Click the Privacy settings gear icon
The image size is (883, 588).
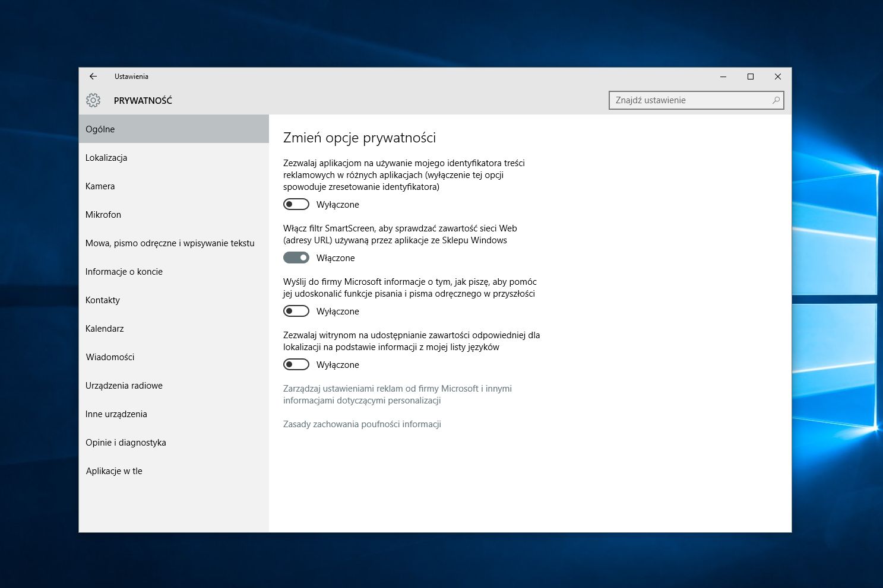click(93, 100)
